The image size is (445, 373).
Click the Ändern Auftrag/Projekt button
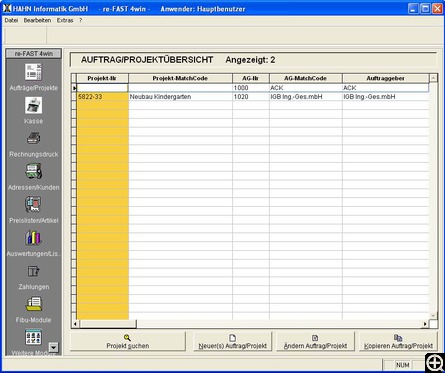coord(315,341)
